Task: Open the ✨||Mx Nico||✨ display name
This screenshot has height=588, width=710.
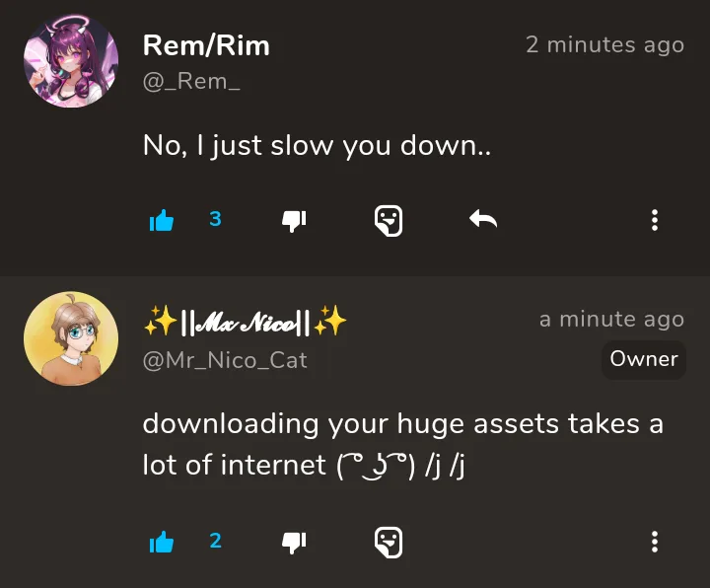Action: [246, 321]
